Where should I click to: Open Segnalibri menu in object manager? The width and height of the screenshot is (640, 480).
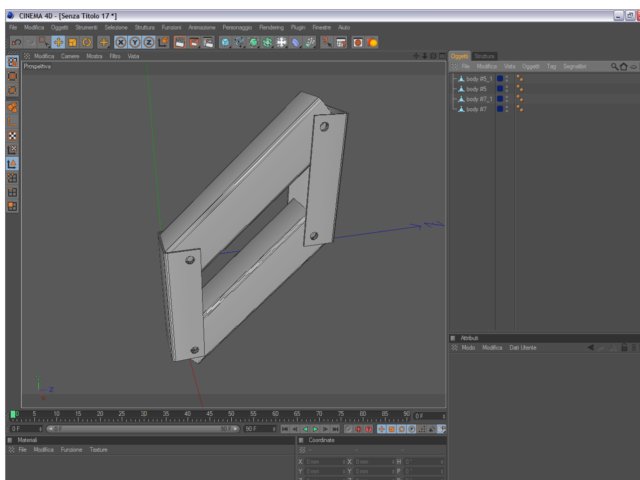coord(575,67)
